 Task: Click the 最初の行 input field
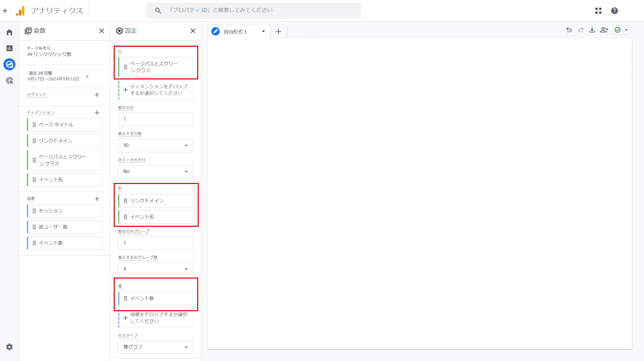(x=155, y=119)
